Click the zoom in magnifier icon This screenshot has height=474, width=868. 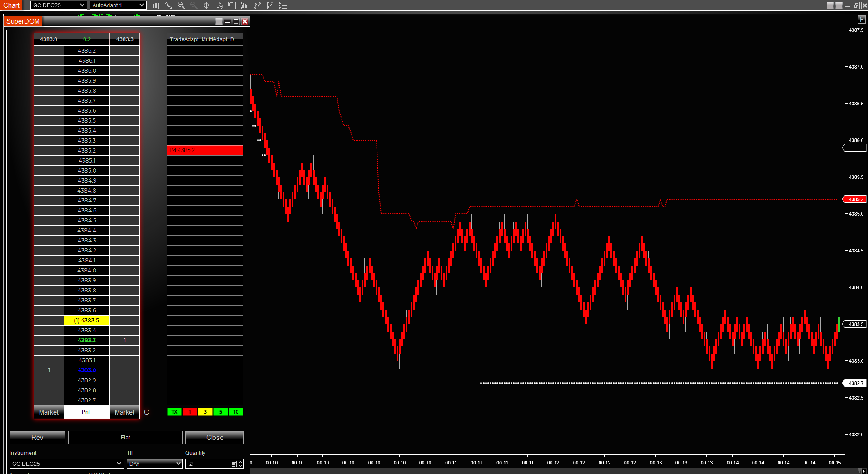[x=181, y=5]
